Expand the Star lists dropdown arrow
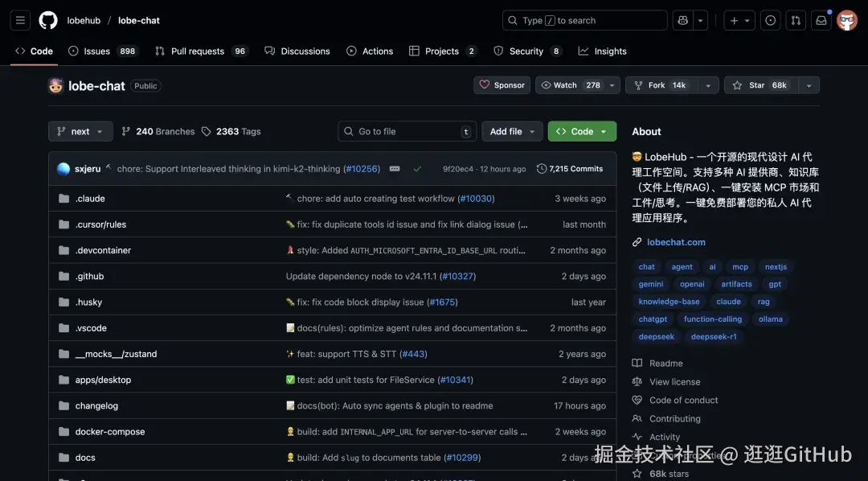Viewport: 868px width, 481px height. point(809,85)
